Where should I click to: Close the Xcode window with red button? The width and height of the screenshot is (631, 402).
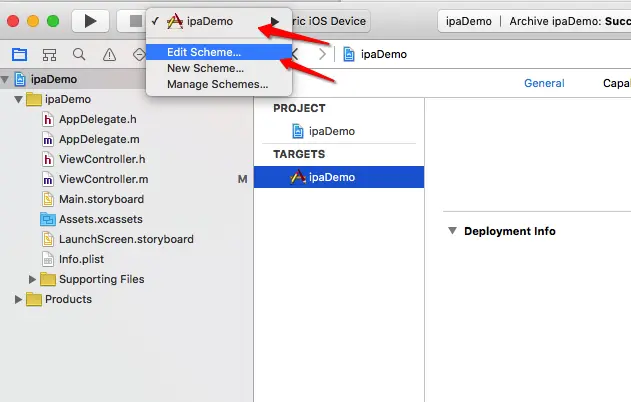click(x=13, y=21)
